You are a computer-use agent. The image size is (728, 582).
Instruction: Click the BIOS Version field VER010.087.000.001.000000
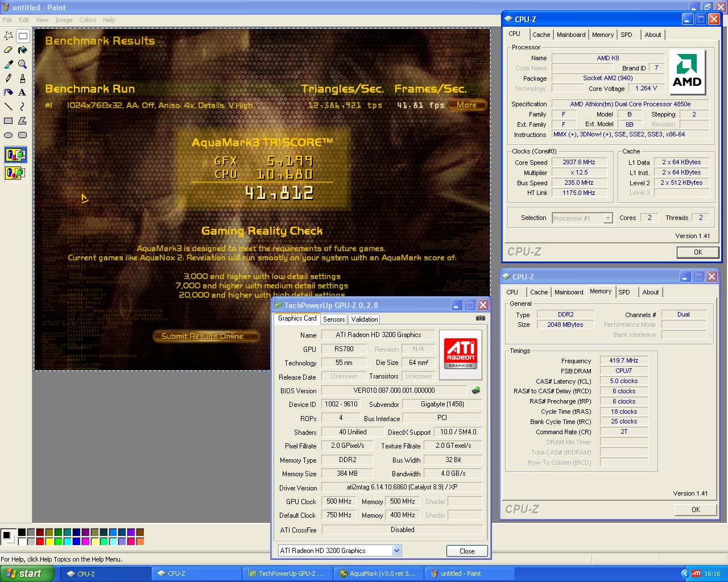coord(394,390)
